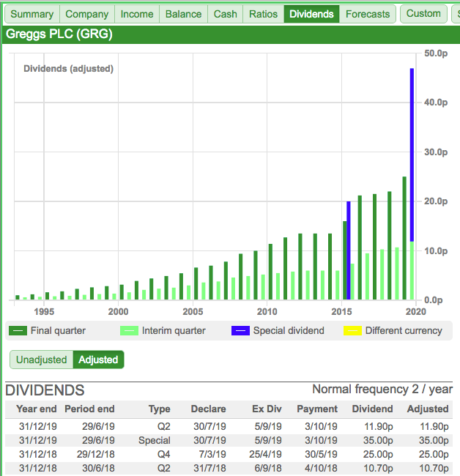This screenshot has height=476, width=460.
Task: Click the Year end column header
Action: tap(37, 409)
